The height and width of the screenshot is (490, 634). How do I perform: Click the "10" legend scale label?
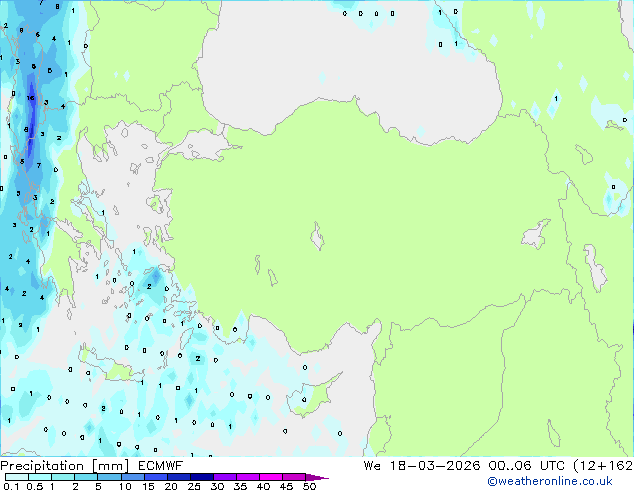tap(125, 486)
